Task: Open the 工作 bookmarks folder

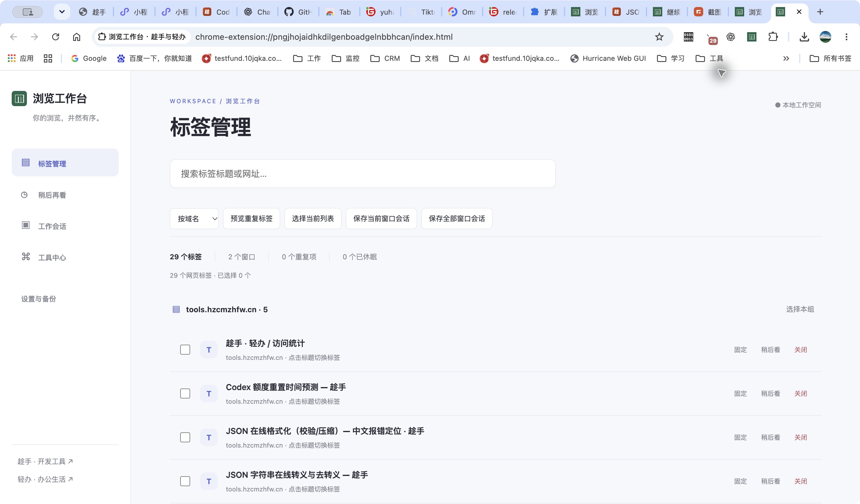Action: coord(307,58)
